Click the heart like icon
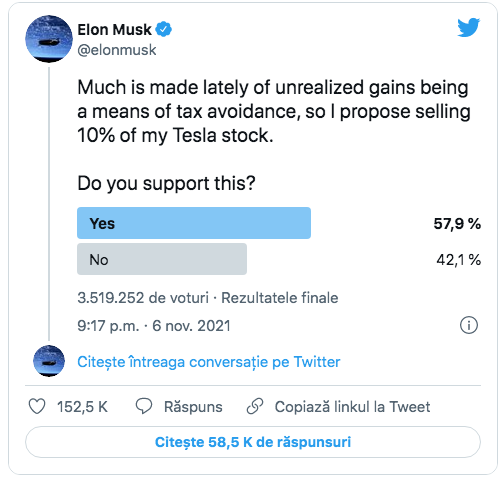 (37, 406)
